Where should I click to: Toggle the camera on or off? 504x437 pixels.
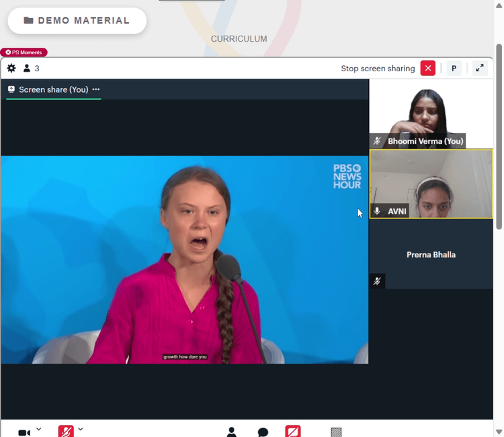coord(24,432)
